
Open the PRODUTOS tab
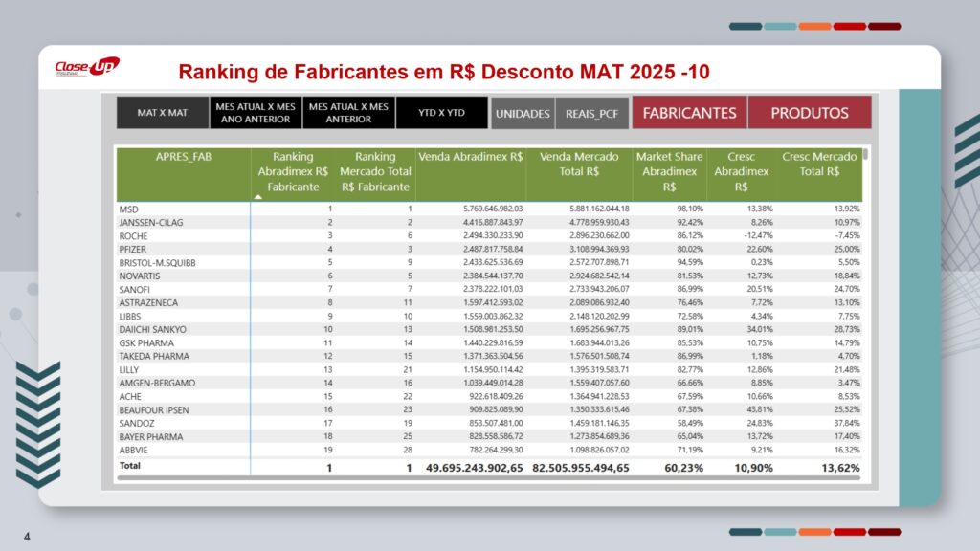point(810,113)
